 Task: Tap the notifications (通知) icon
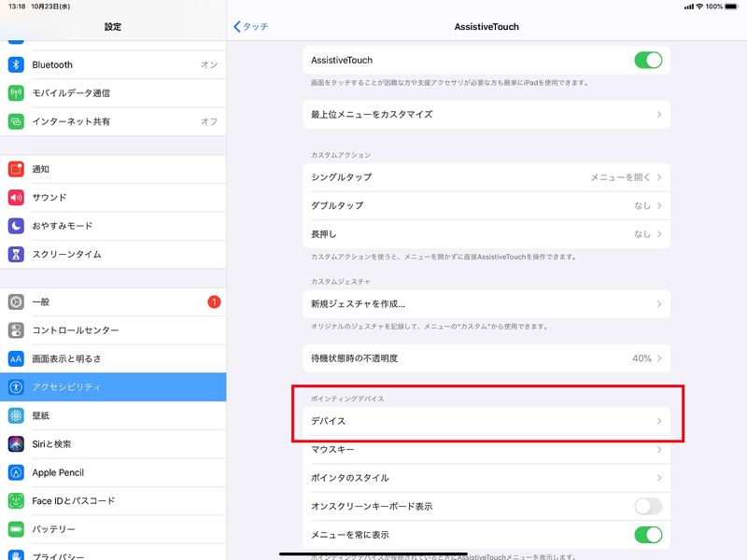pos(16,169)
